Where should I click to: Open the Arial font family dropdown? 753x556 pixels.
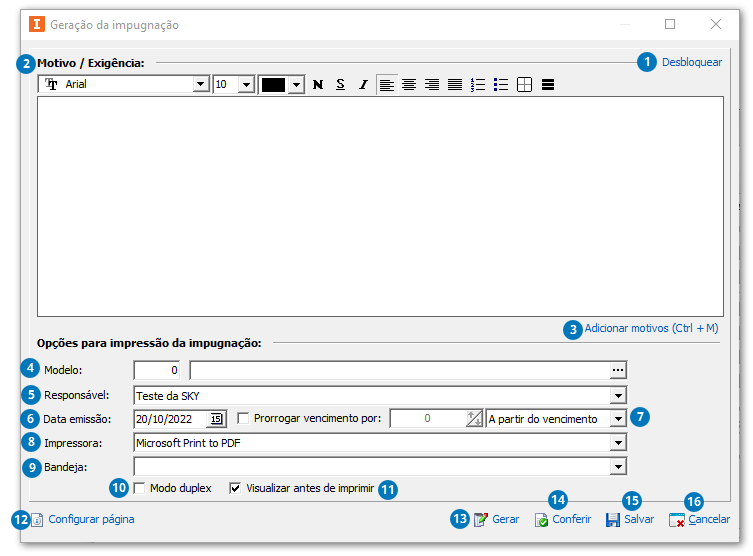[x=201, y=85]
